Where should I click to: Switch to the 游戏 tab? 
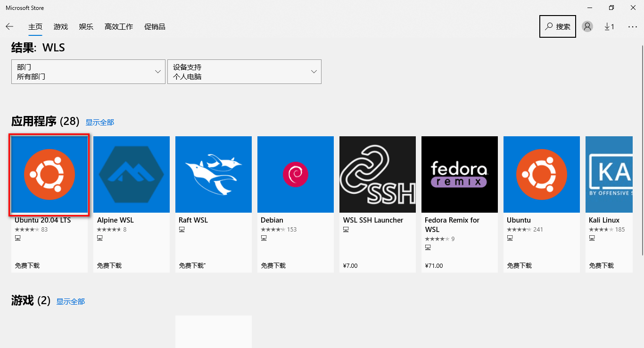(61, 27)
